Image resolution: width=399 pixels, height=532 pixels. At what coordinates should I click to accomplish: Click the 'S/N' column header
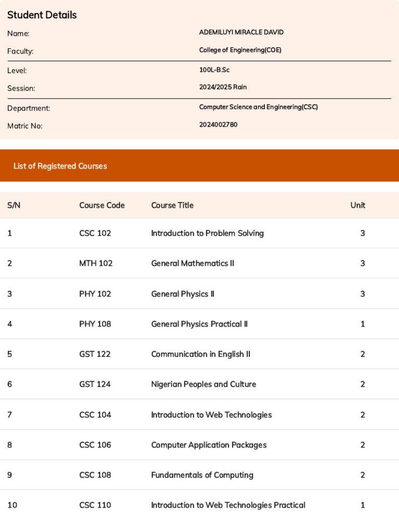pos(14,205)
